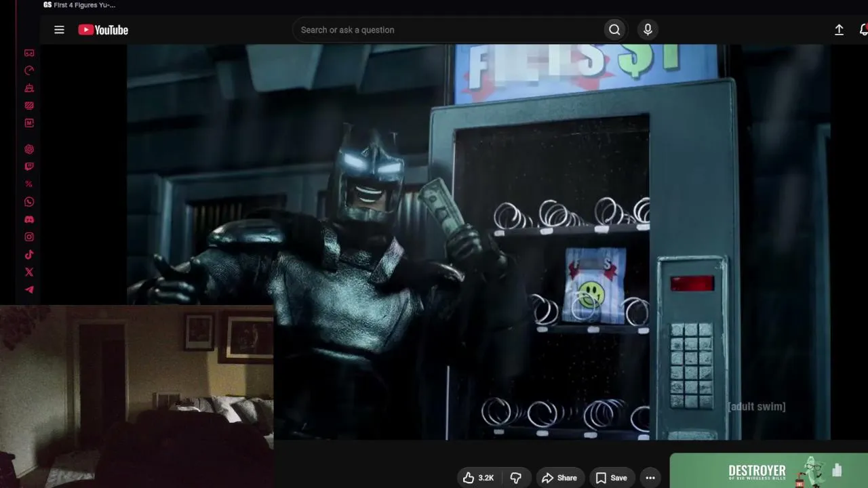Dislike the video with the thumbs down
The width and height of the screenshot is (868, 488).
click(x=515, y=478)
